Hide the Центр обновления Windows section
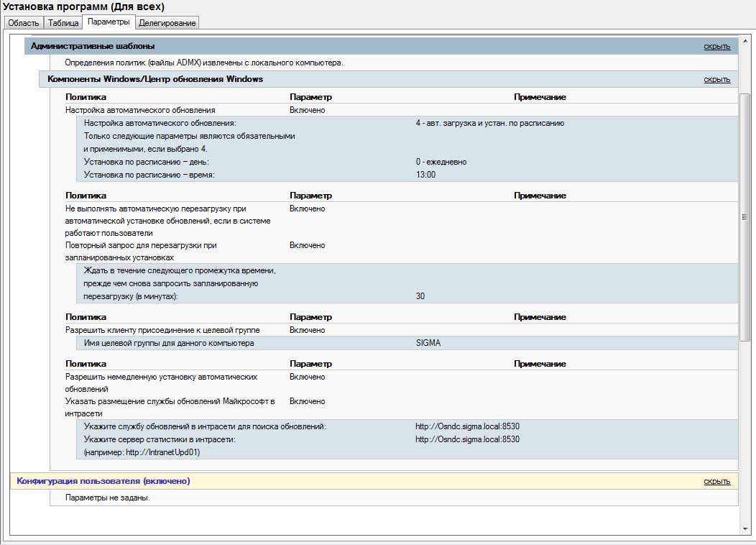Viewport: 756px width, 545px height. pyautogui.click(x=716, y=80)
